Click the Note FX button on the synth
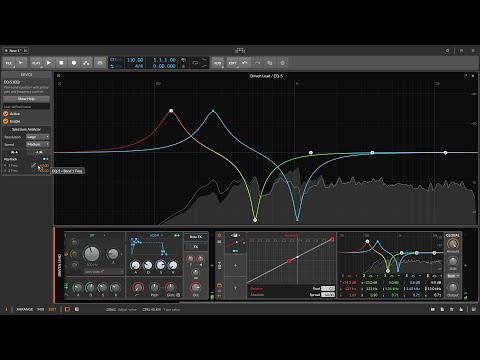Viewport: 480px width, 360px height. (196, 237)
